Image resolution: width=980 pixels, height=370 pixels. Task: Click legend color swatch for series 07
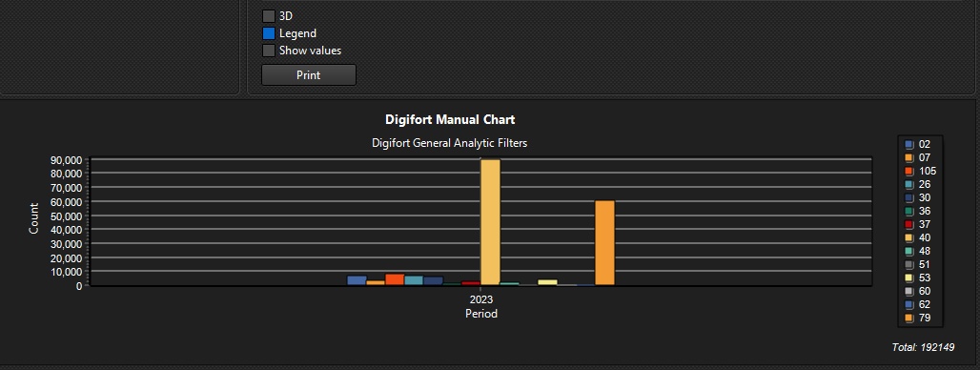(x=909, y=158)
